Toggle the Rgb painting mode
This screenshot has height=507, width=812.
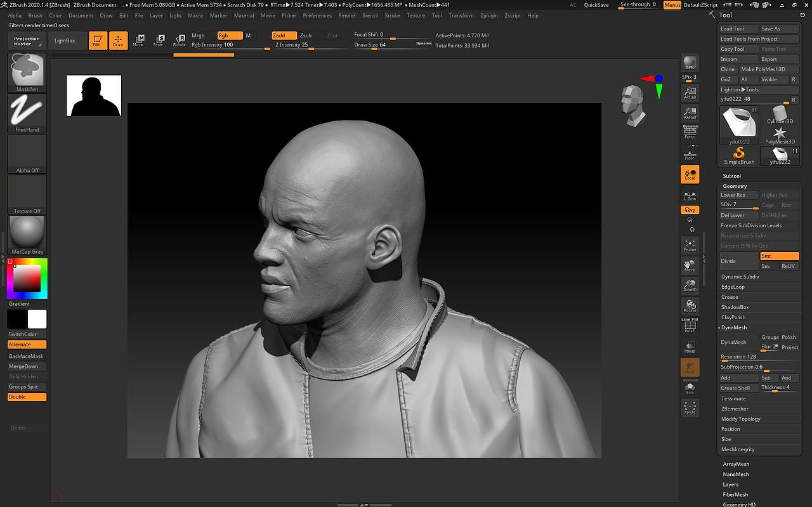click(230, 36)
